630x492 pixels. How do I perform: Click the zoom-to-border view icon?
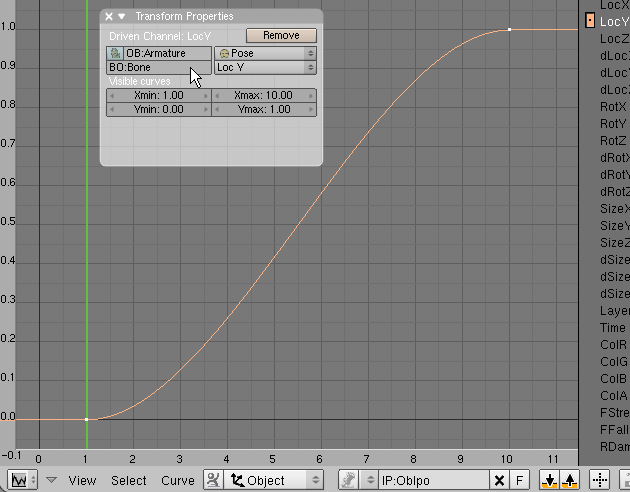pos(599,480)
